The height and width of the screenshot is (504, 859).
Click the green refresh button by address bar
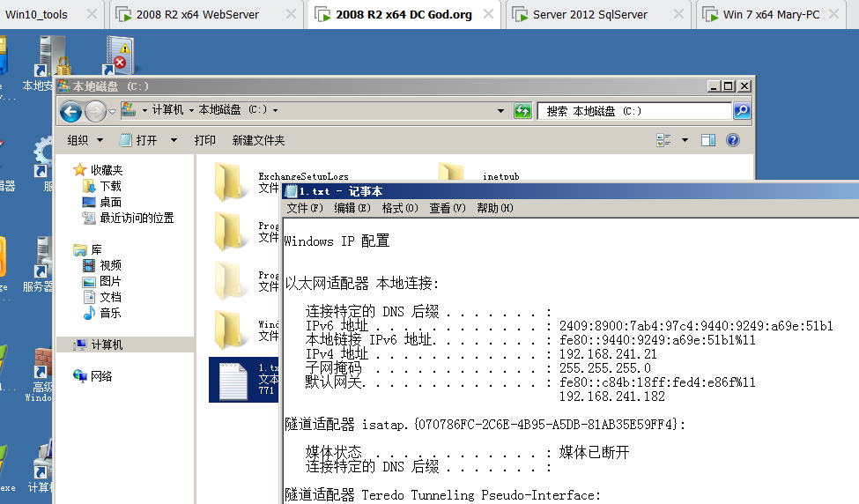coord(522,111)
